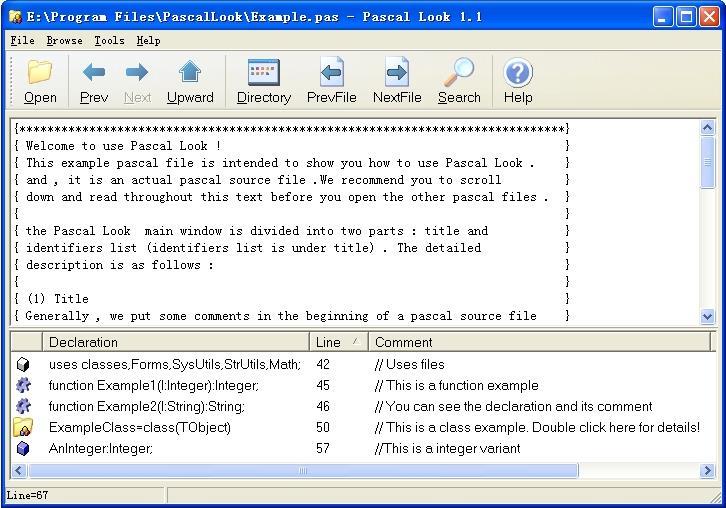Click folder icon beside ExampleClass row
The width and height of the screenshot is (726, 508).
(23, 427)
